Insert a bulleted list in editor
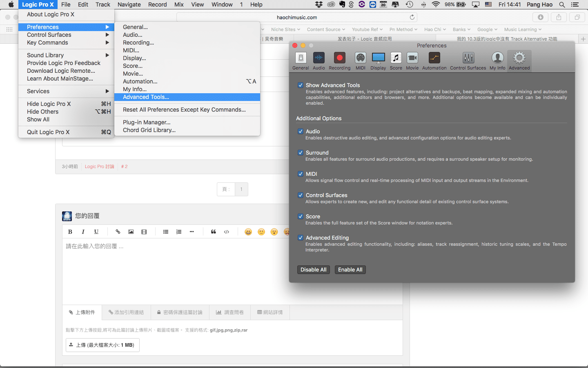Image resolution: width=588 pixels, height=368 pixels. [x=166, y=232]
